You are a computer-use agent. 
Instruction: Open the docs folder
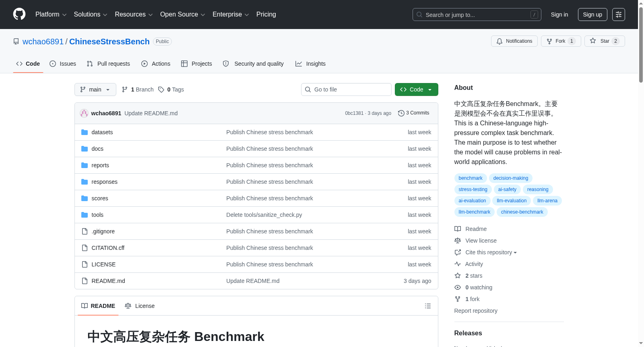(x=97, y=149)
